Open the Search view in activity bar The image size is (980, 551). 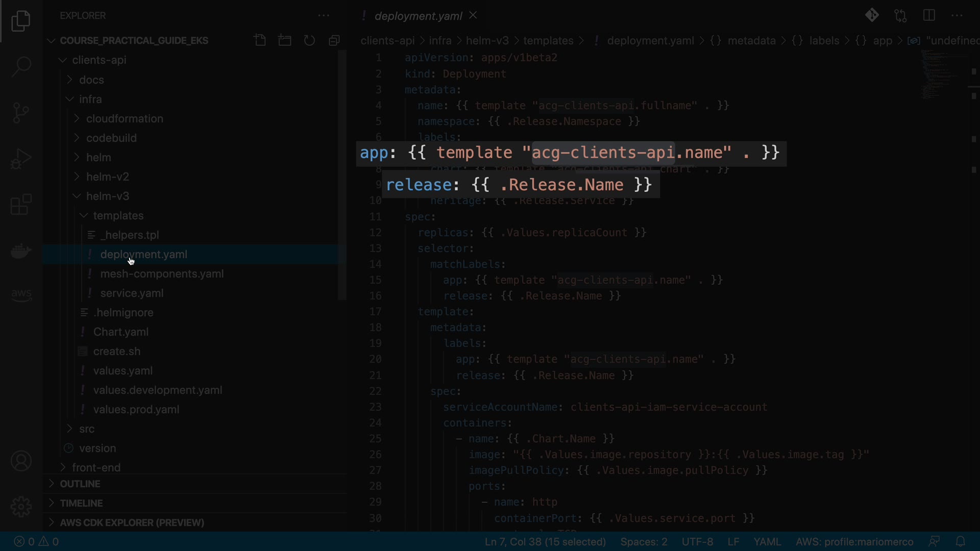(21, 66)
